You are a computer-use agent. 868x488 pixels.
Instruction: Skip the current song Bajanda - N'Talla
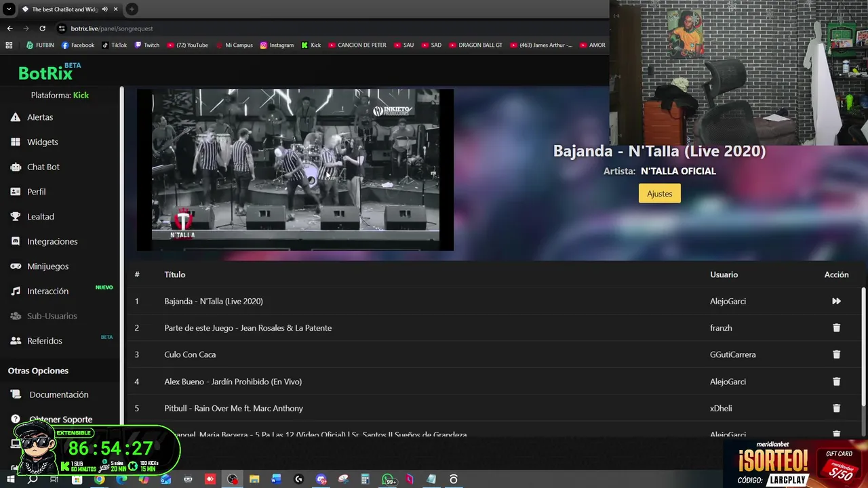tap(836, 301)
